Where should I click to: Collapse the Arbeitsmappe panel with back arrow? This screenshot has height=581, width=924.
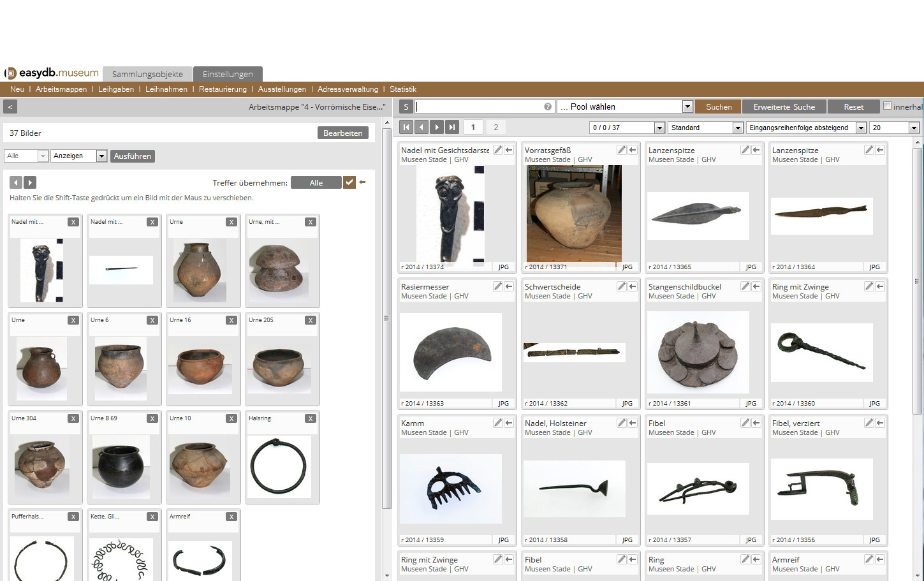10,107
